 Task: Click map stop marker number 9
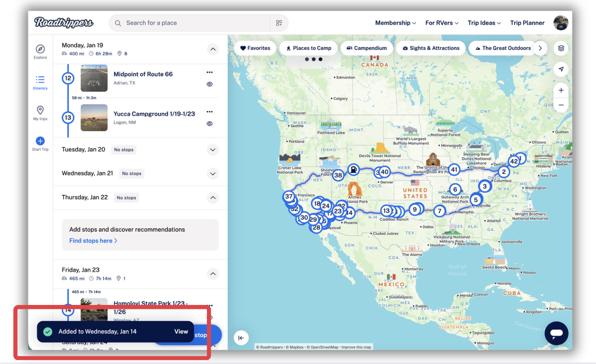[x=415, y=209]
